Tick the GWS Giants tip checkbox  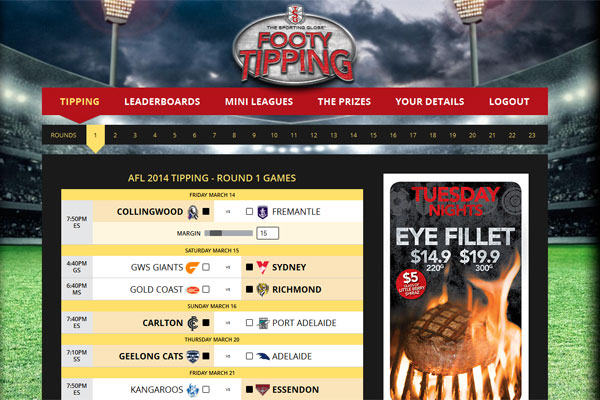[x=206, y=267]
